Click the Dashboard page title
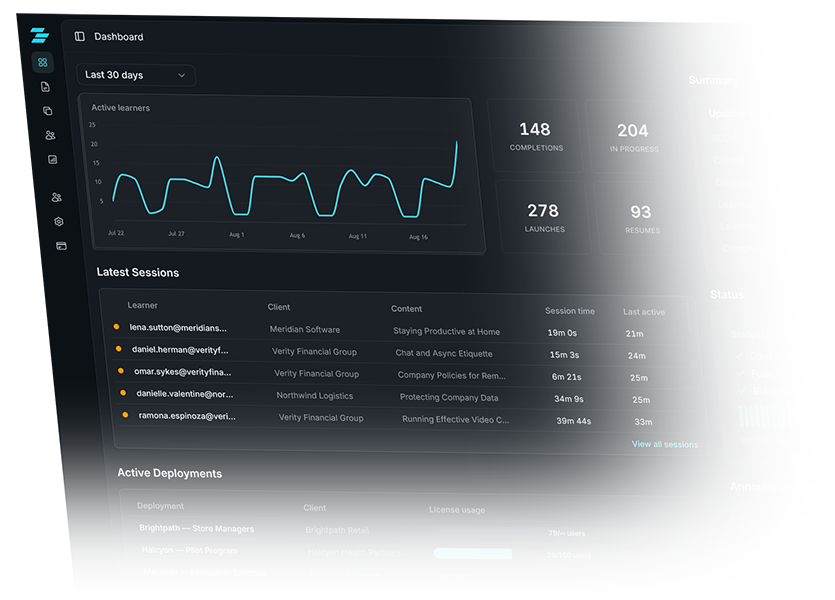835x600 pixels. [x=119, y=37]
